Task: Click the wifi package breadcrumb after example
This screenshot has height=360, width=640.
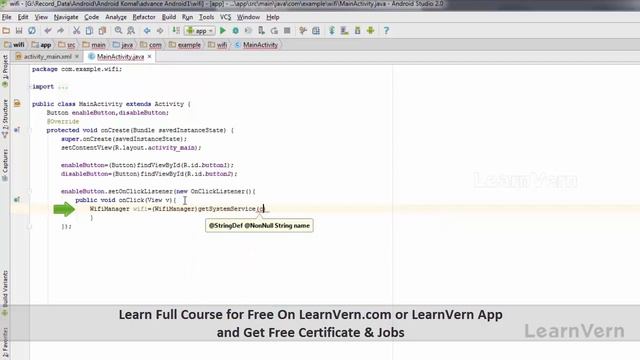Action: [218, 45]
